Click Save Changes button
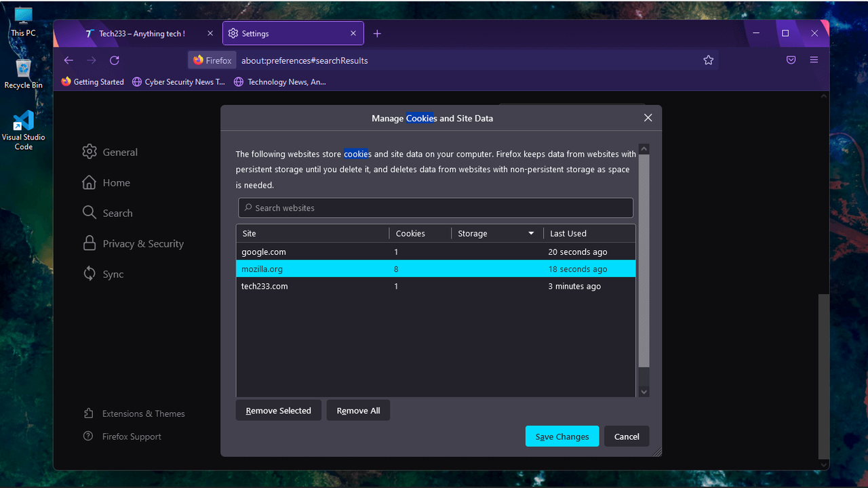The image size is (868, 488). click(562, 436)
